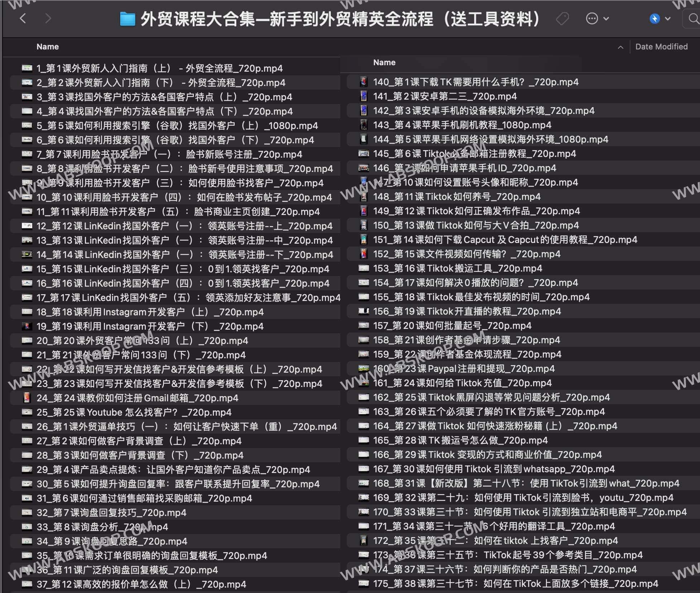Open the chevron dropdown beside the lightning icon

click(667, 18)
